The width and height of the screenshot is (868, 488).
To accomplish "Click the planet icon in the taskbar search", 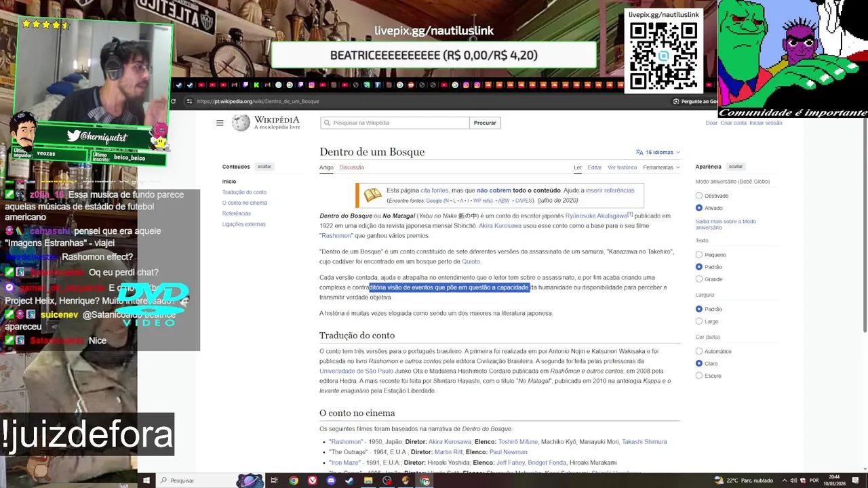I will [250, 481].
